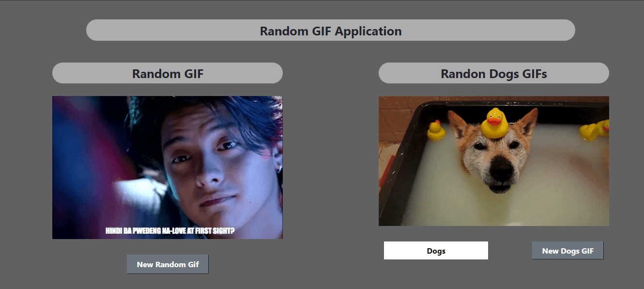Click the New Dogs GIF button
The height and width of the screenshot is (289, 644).
point(567,251)
